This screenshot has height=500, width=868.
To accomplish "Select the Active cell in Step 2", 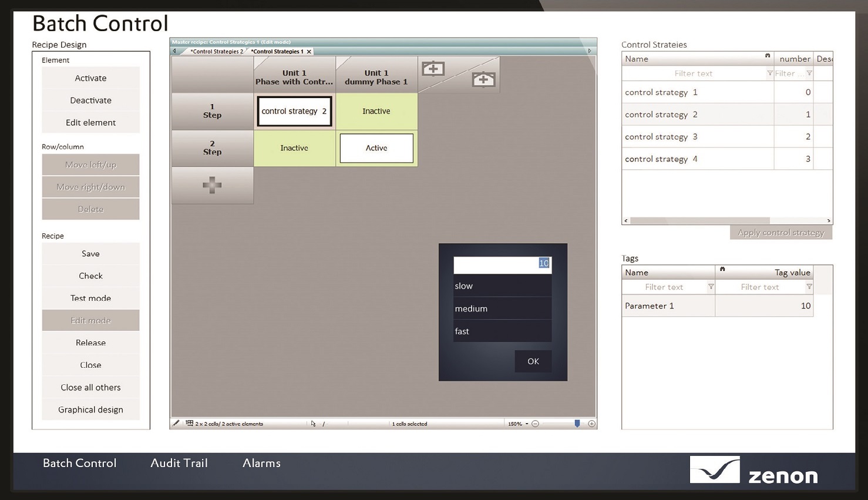I will click(376, 148).
